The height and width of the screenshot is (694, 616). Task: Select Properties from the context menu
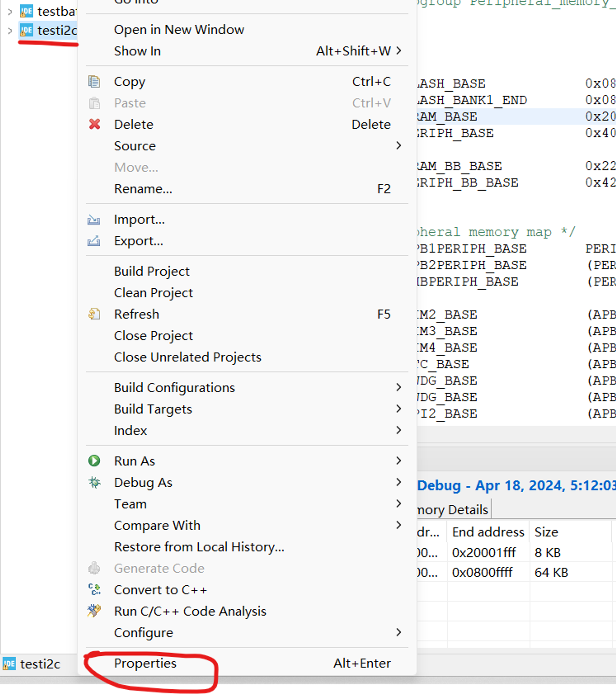tap(145, 663)
